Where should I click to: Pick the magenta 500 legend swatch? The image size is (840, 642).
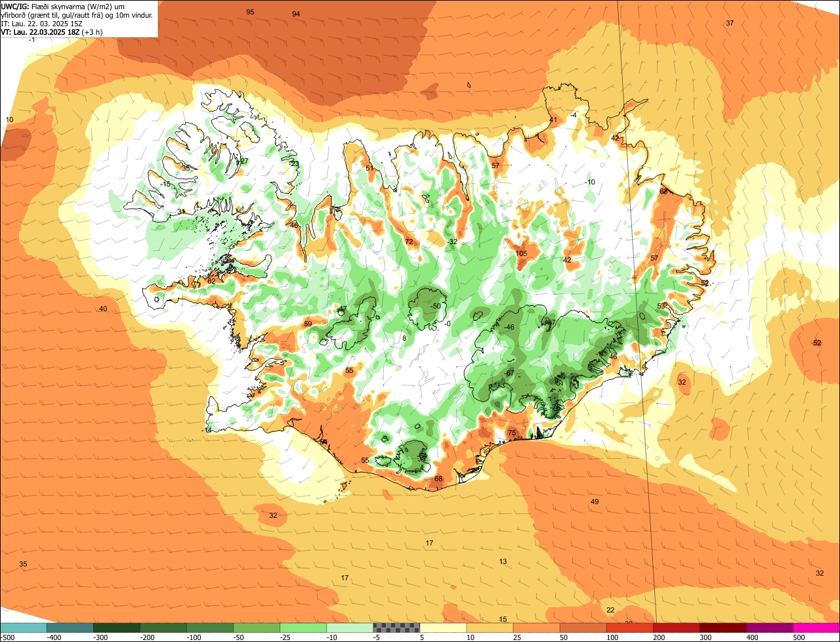click(816, 628)
